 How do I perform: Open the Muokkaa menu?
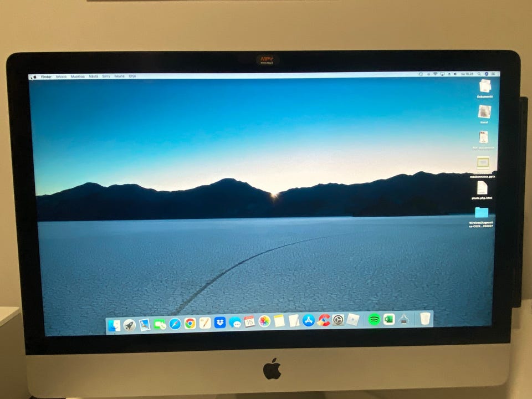(x=78, y=76)
